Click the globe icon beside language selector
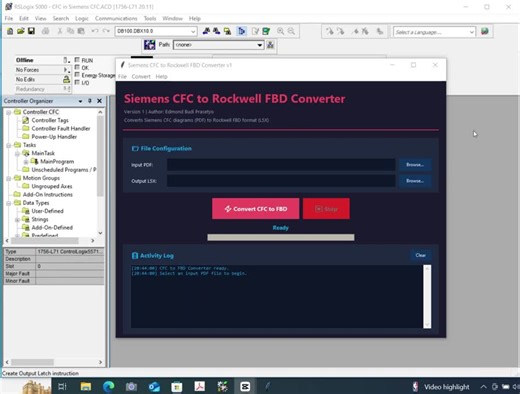The height and width of the screenshot is (394, 520). click(x=485, y=32)
